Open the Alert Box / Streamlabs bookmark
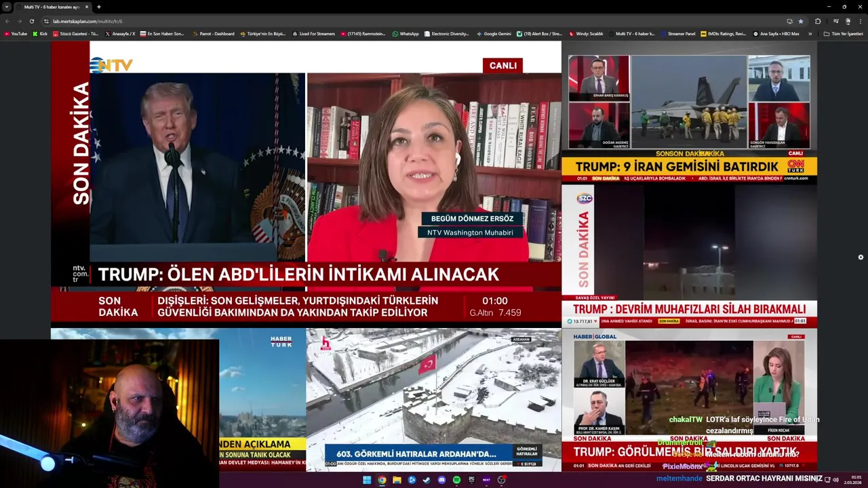This screenshot has width=868, height=488. coord(539,33)
